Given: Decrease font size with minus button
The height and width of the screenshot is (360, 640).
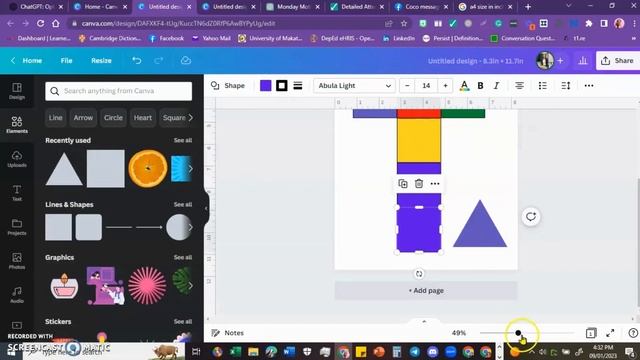Looking at the screenshot, I should click(x=407, y=86).
